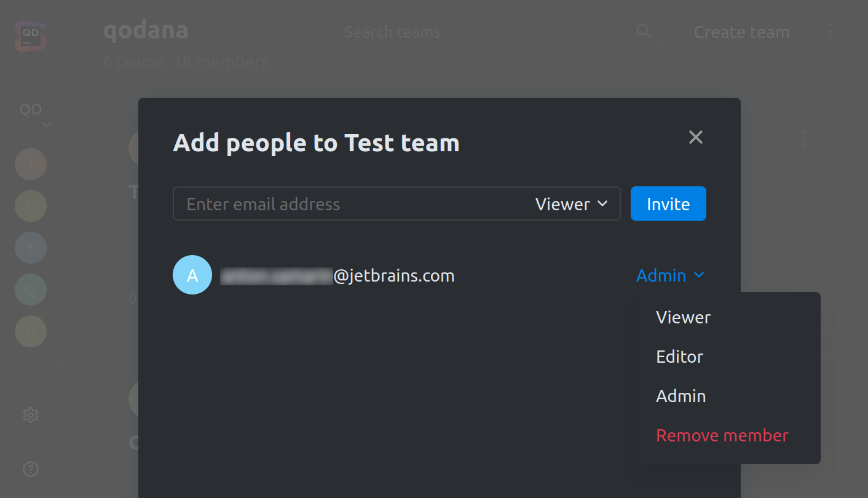Click the Qodana logo icon

point(30,35)
